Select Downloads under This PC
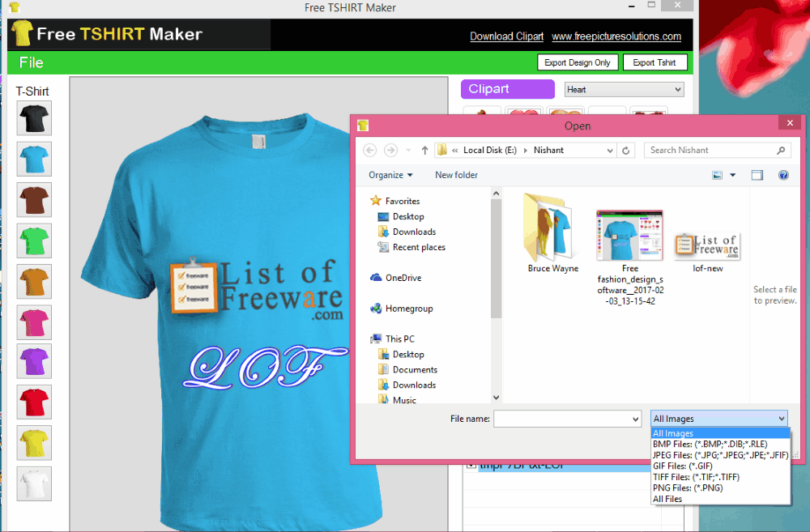810x532 pixels. coord(407,385)
